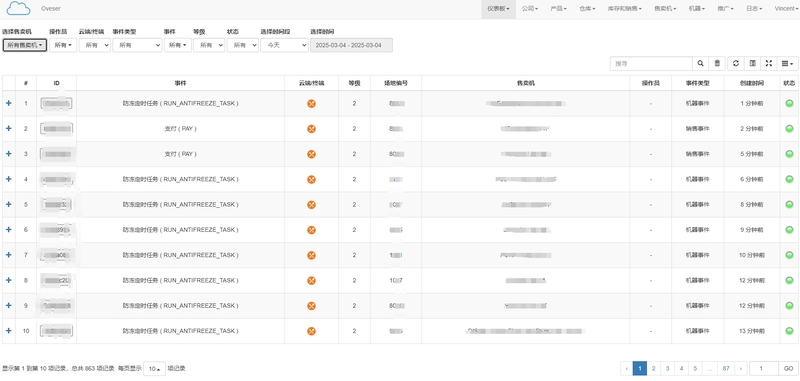Open the 所有售卖机 vending machine dropdown

pos(25,45)
